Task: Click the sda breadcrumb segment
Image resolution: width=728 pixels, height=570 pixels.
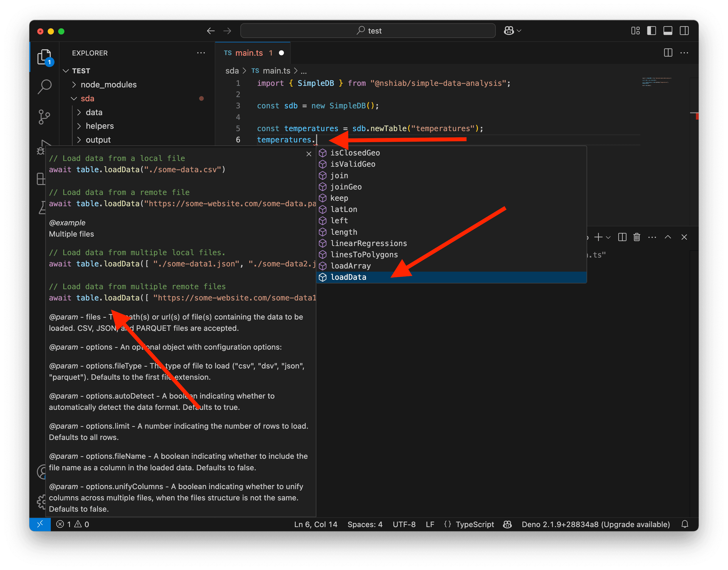Action: pos(232,71)
